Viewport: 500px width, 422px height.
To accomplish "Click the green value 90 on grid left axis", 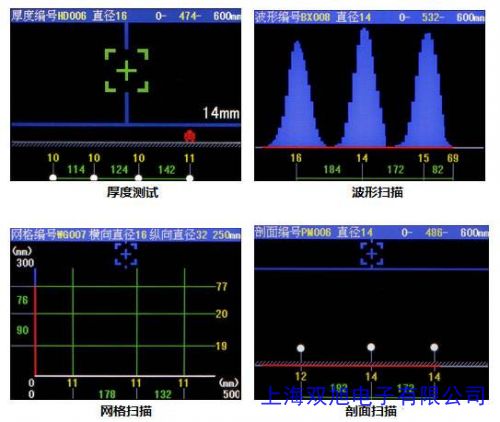I will click(x=22, y=330).
